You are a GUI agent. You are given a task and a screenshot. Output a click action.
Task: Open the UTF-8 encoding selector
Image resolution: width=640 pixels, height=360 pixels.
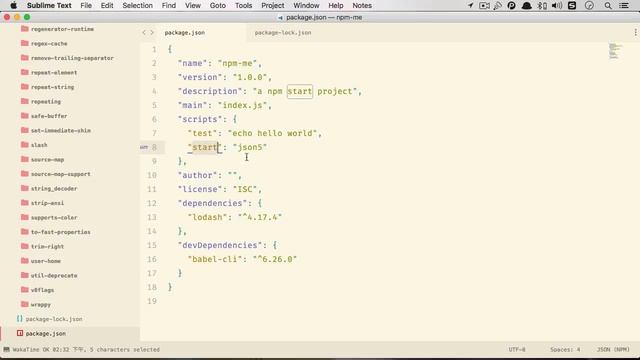coord(517,349)
